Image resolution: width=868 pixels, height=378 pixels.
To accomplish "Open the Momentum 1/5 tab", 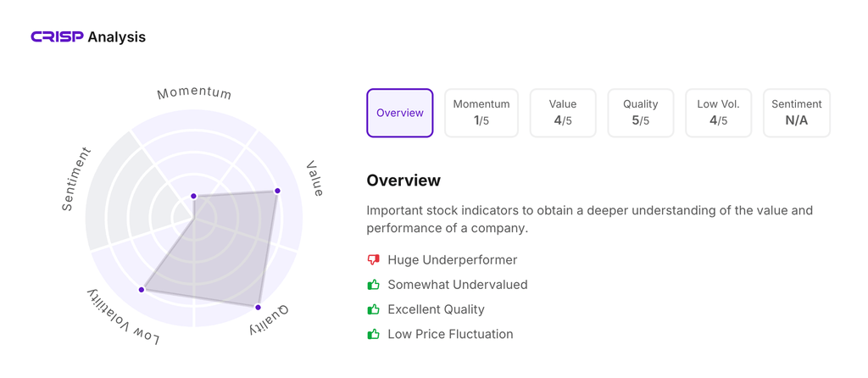I will coord(481,113).
